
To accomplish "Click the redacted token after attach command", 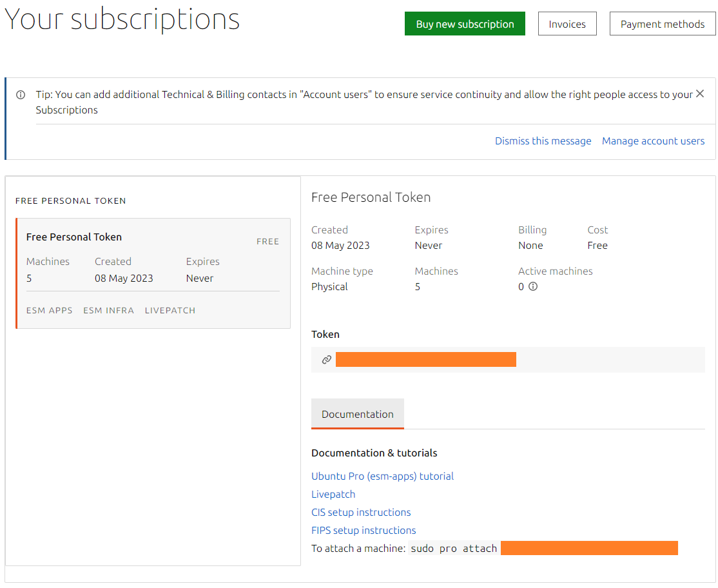I will pyautogui.click(x=589, y=548).
